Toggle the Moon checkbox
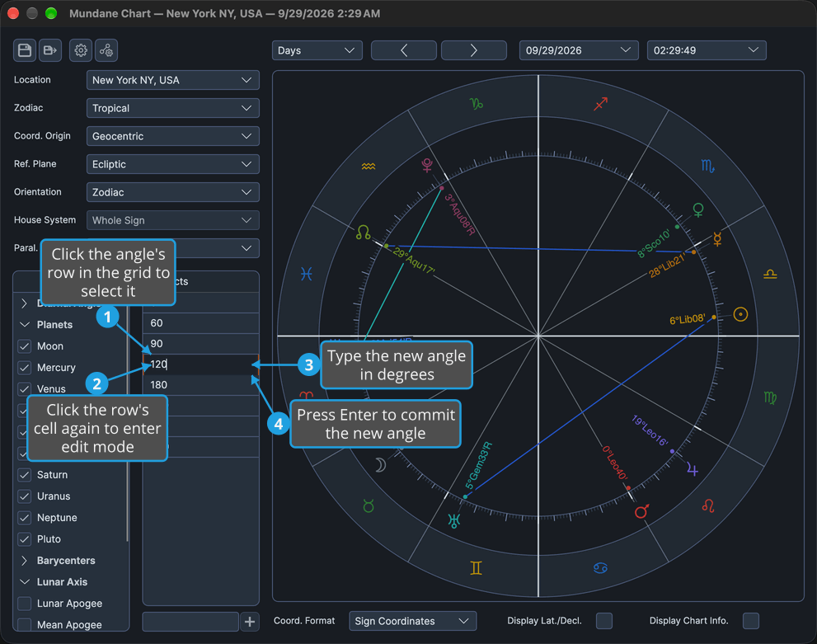817x644 pixels. point(25,346)
